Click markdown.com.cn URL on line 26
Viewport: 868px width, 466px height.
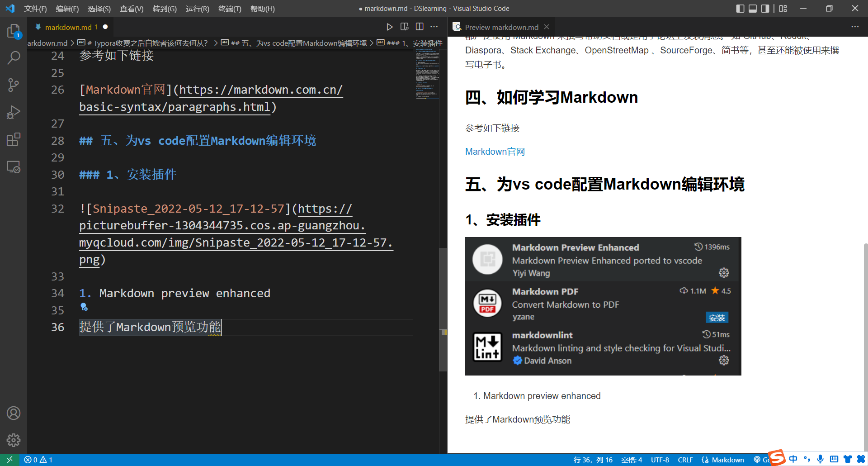point(211,98)
